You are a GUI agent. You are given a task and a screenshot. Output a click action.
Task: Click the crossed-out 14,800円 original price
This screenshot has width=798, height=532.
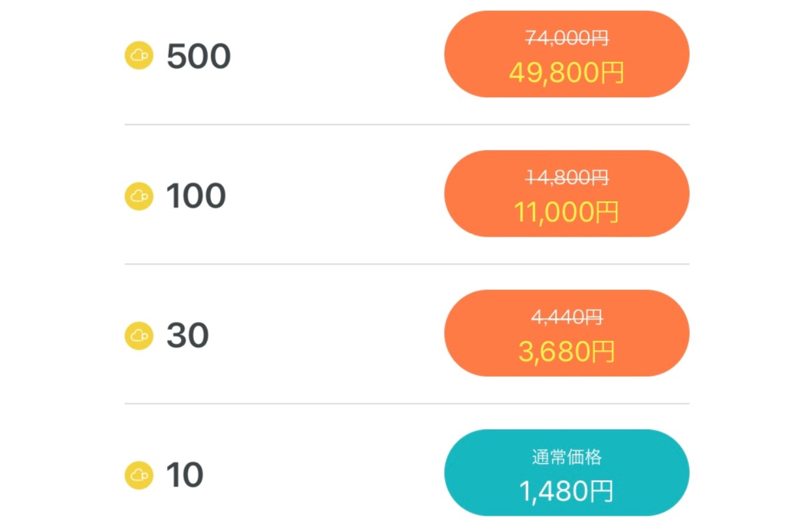(x=567, y=178)
